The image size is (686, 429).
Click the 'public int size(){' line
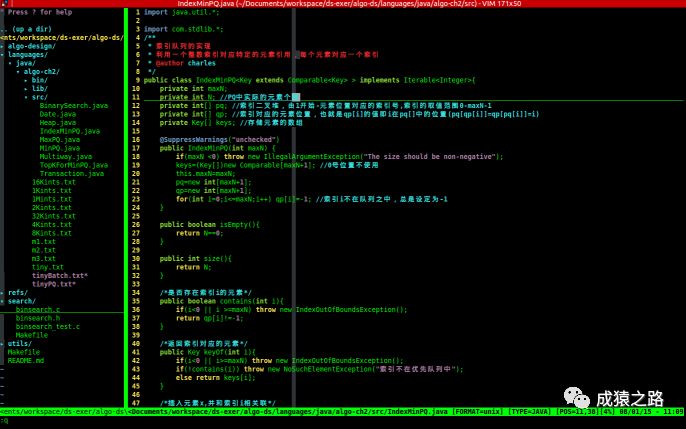(196, 258)
